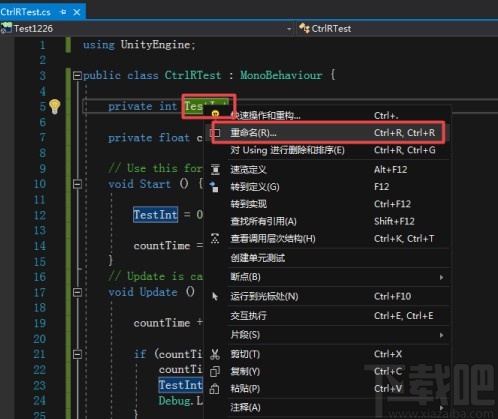Viewport: 498px width, 419px height.
Task: Click the Test1226 project icon
Action: pos(6,28)
